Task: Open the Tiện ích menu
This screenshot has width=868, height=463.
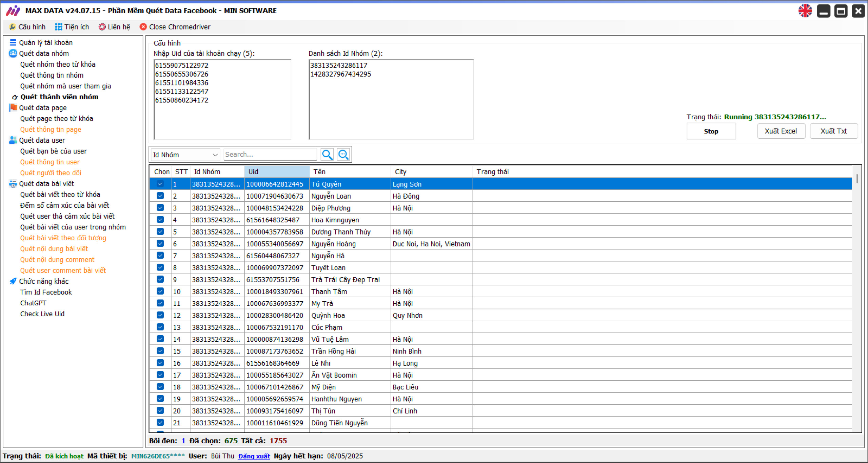Action: [72, 27]
